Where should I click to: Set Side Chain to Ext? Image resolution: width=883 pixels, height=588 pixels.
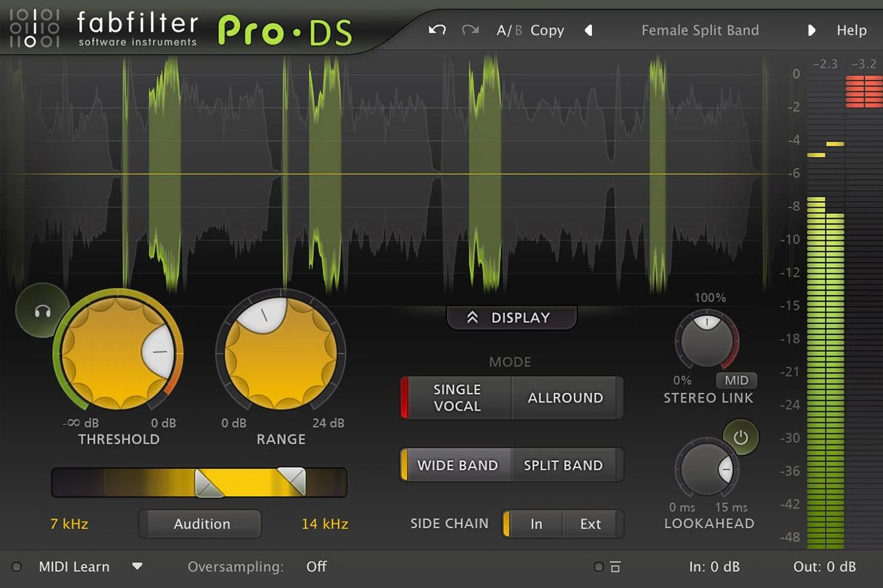[x=590, y=524]
